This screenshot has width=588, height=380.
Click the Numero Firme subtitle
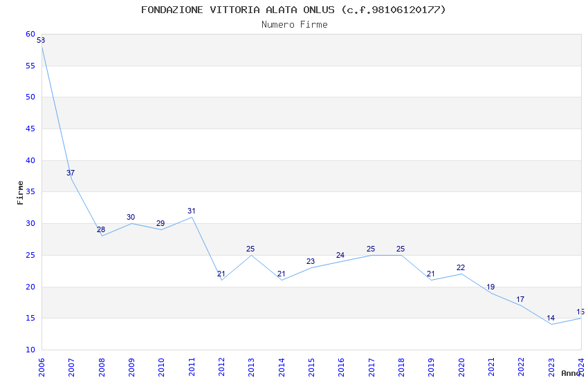coord(295,24)
